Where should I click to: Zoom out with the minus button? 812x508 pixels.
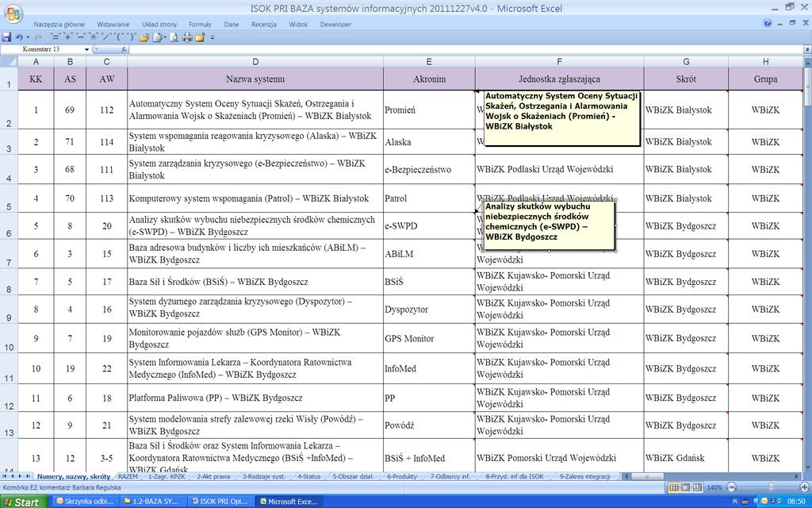(731, 487)
